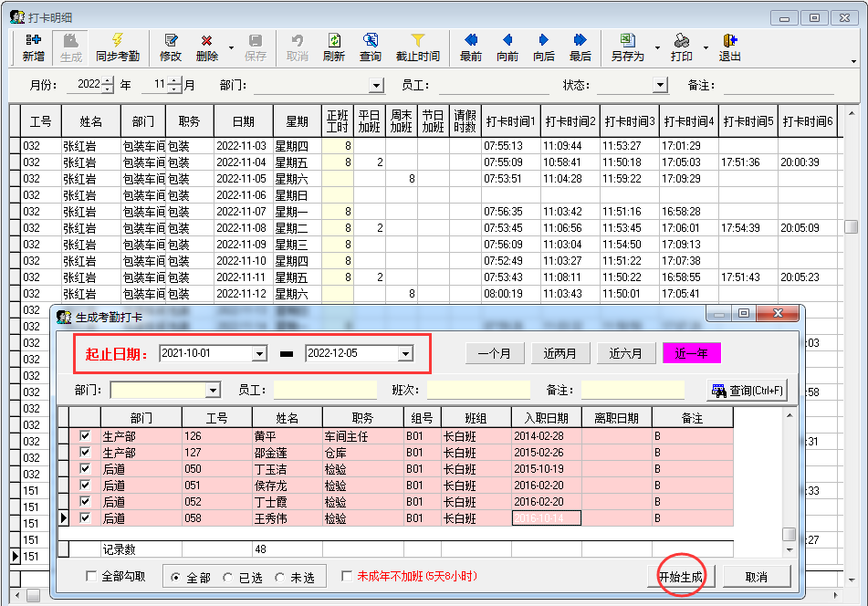Click the 生成 (generate) toolbar icon
This screenshot has height=606, width=868.
pos(71,47)
